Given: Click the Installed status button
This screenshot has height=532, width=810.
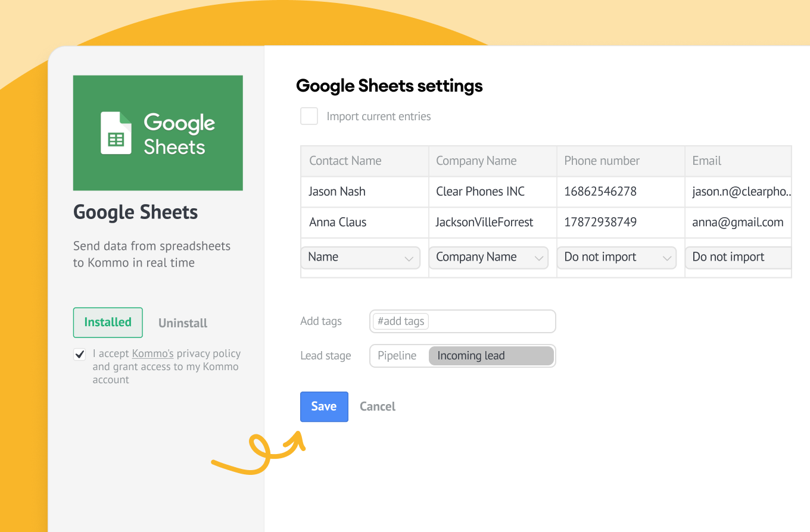Looking at the screenshot, I should click(108, 323).
